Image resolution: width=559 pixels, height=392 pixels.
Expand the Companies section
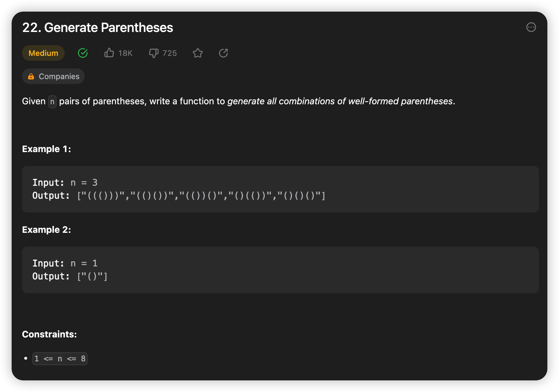[53, 76]
